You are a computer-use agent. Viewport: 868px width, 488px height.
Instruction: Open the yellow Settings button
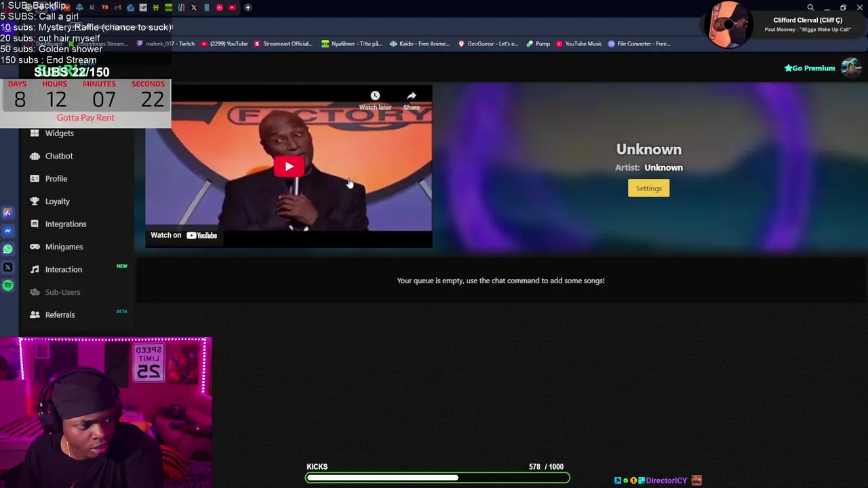click(648, 188)
